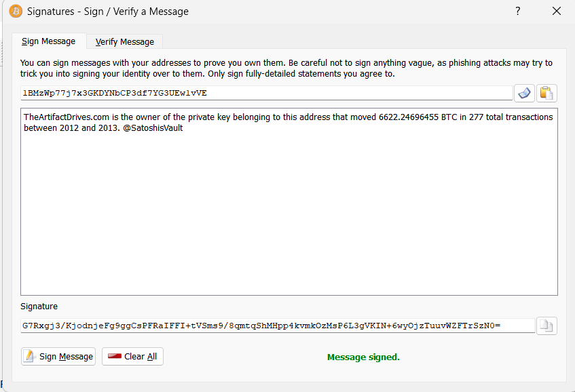Click the window title "Signatures - Sign / Verify a Message"
The image size is (575, 392).
108,12
